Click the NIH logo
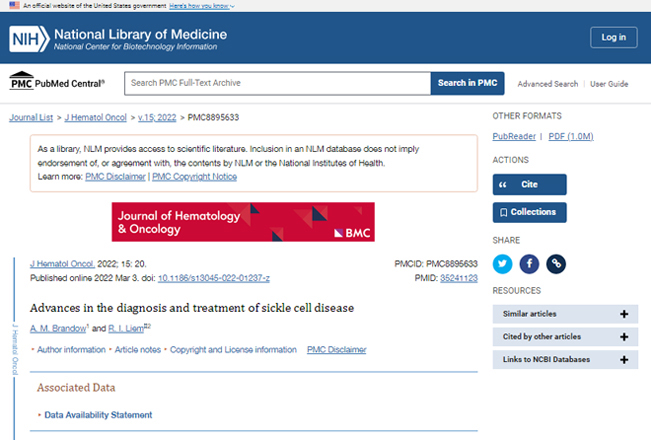 pyautogui.click(x=29, y=39)
